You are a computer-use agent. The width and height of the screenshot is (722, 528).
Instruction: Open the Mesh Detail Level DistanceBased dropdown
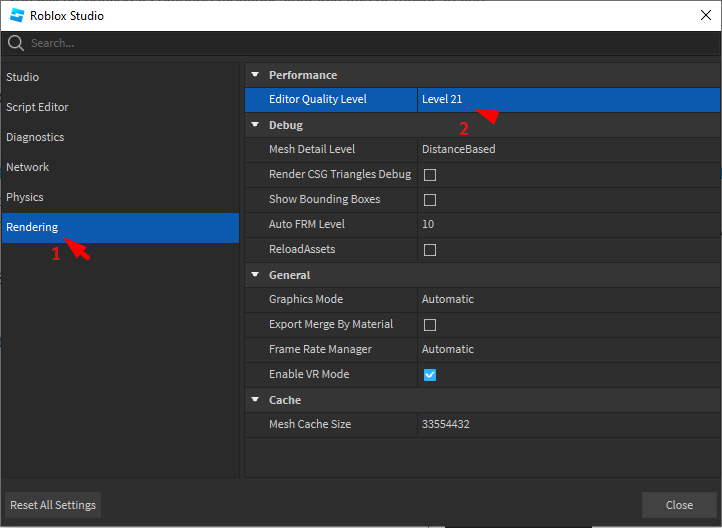click(x=568, y=149)
